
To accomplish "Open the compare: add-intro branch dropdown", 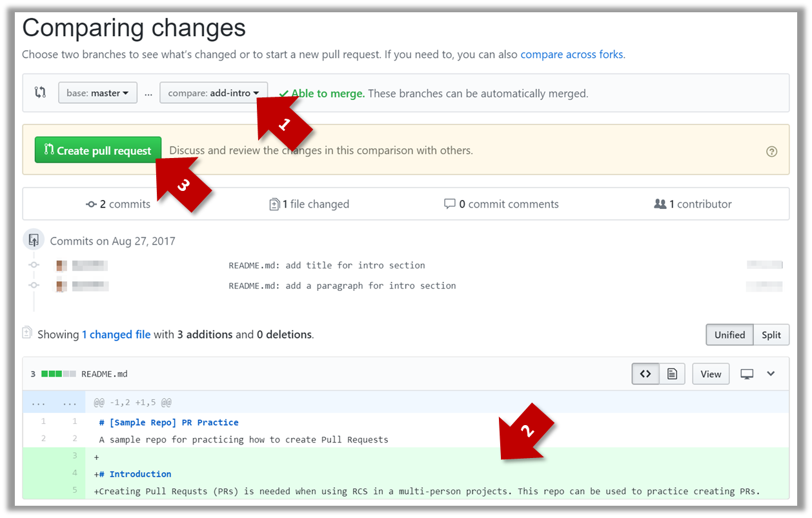I will point(213,93).
